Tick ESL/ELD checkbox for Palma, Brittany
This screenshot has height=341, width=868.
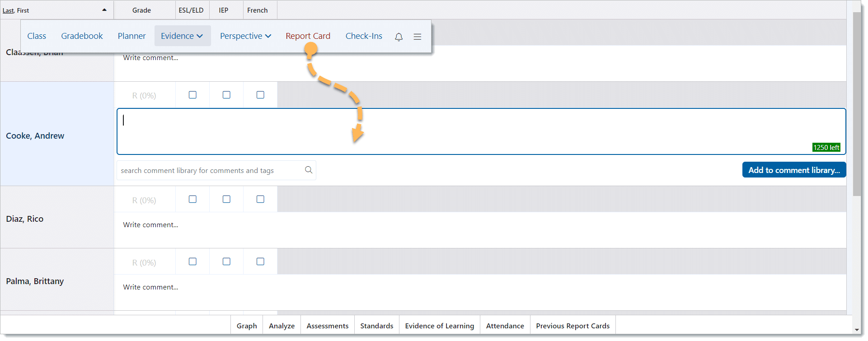pyautogui.click(x=192, y=262)
